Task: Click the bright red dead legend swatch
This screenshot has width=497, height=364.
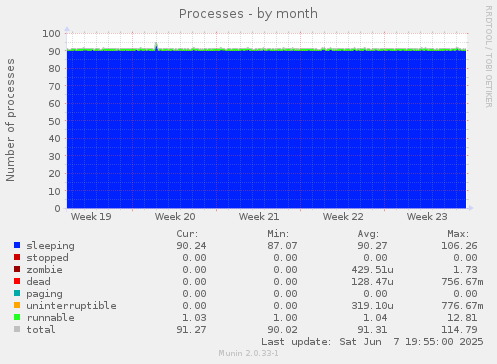Action: point(17,281)
